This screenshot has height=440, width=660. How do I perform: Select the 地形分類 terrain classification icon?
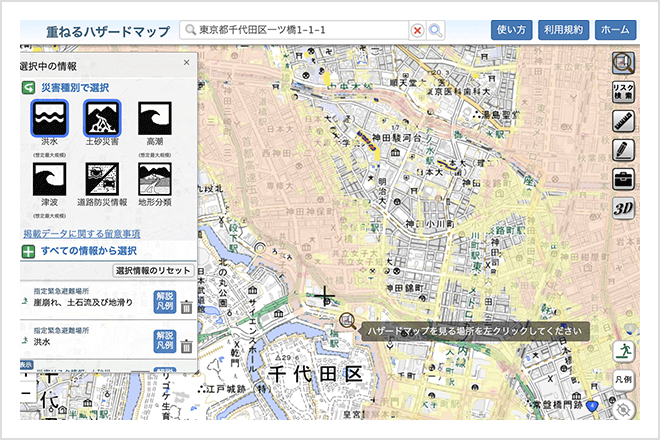[155, 179]
